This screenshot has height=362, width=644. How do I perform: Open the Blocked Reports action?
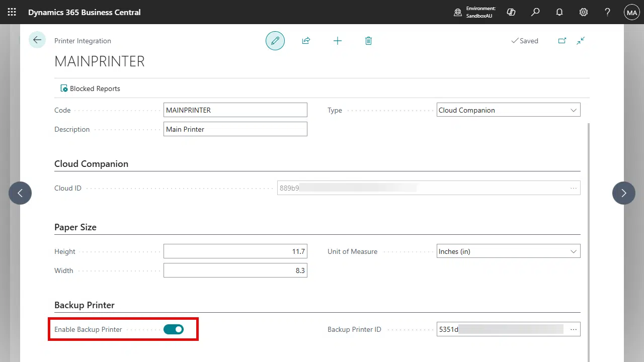91,88
